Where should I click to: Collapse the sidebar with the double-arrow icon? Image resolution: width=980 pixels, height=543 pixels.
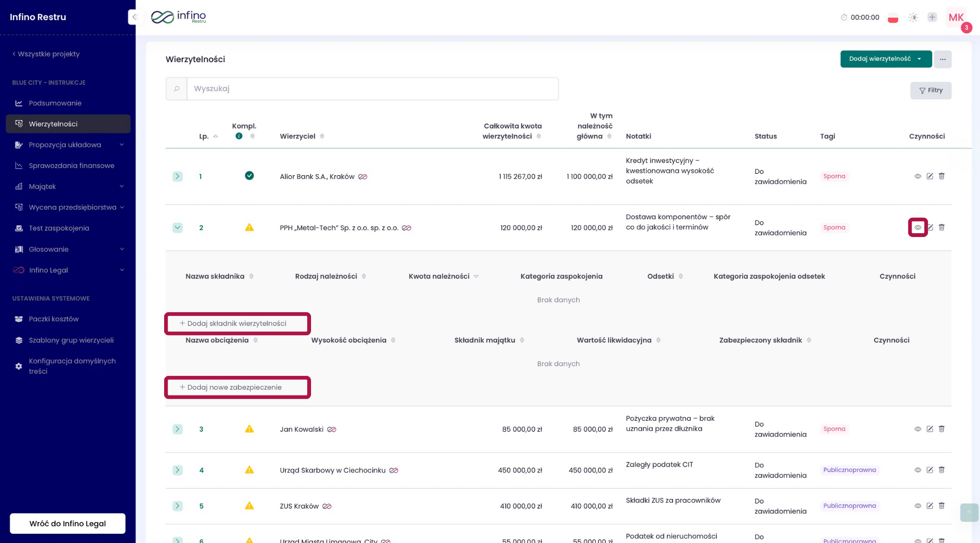[x=135, y=17]
